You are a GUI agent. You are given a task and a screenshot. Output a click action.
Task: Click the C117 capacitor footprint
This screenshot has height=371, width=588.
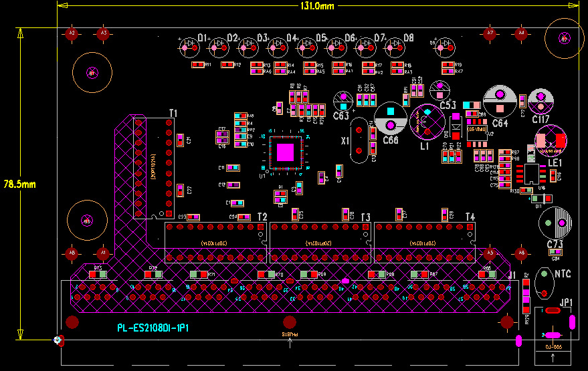pyautogui.click(x=541, y=101)
